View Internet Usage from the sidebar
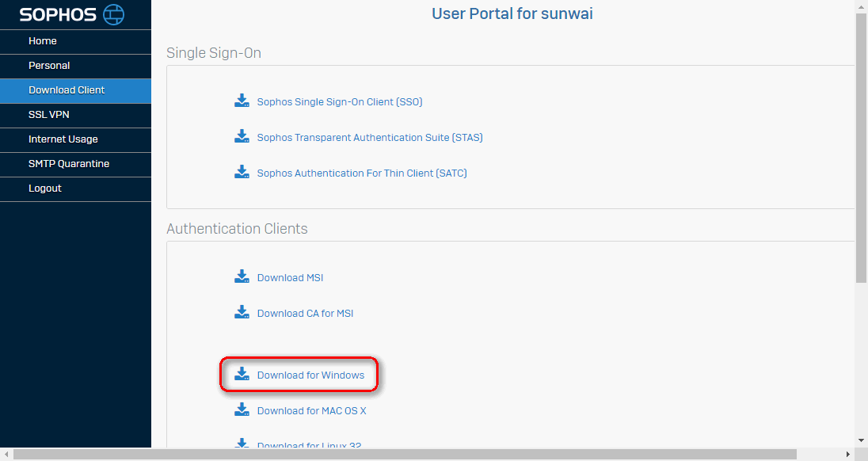 75,139
